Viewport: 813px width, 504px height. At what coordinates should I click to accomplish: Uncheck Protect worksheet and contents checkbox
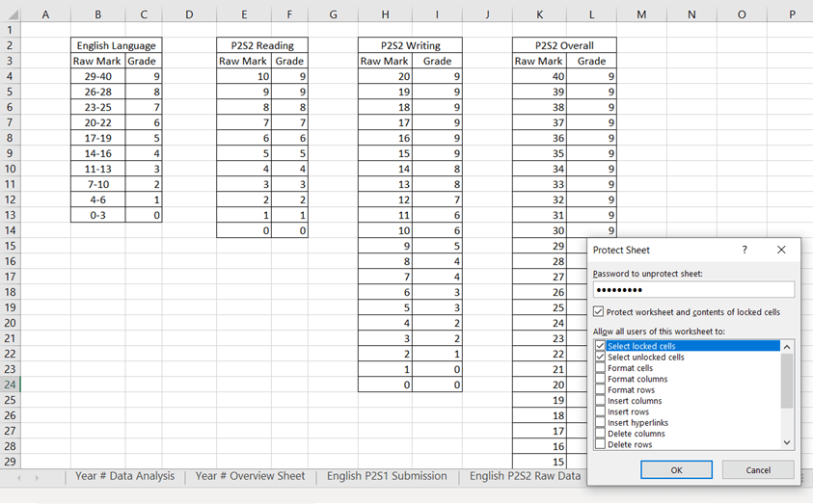(x=599, y=312)
